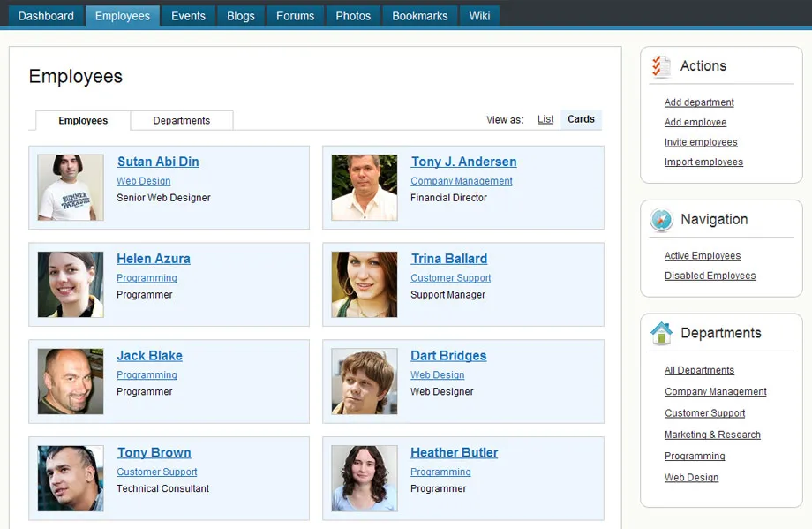Open Tony J. Andersen's profile photo

click(x=364, y=187)
